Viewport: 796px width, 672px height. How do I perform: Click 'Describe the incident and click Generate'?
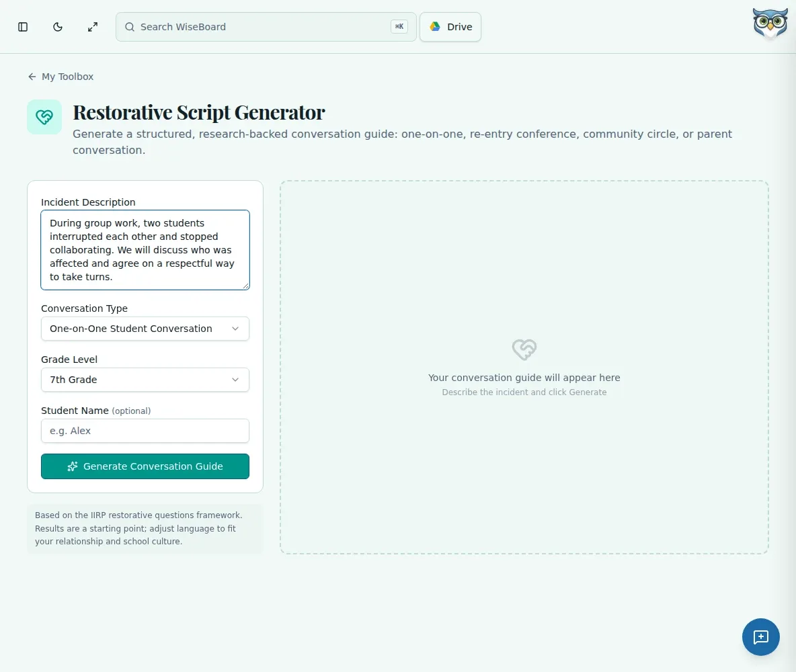(524, 392)
